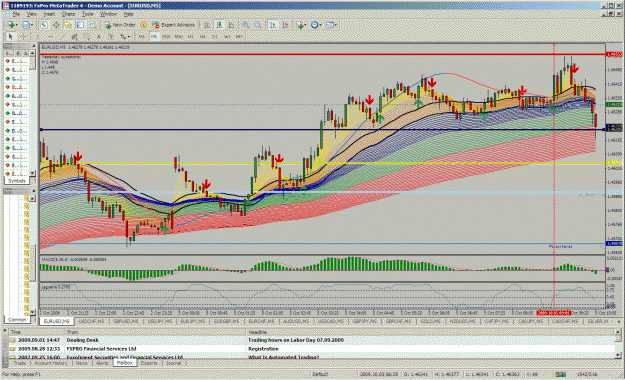Image resolution: width=625 pixels, height=380 pixels.
Task: Open the Terminal panel icon
Action: pyautogui.click(x=80, y=25)
